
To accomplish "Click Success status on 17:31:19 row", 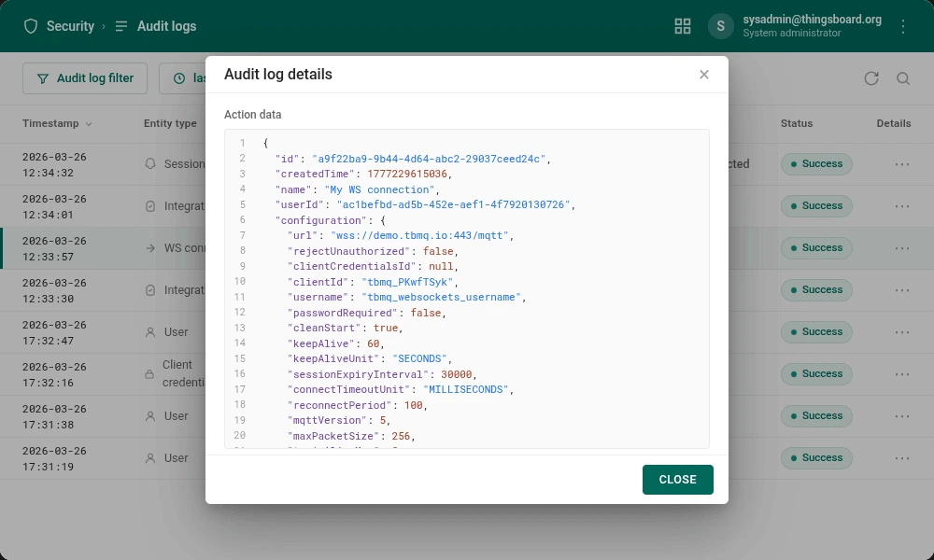I will 816,457.
